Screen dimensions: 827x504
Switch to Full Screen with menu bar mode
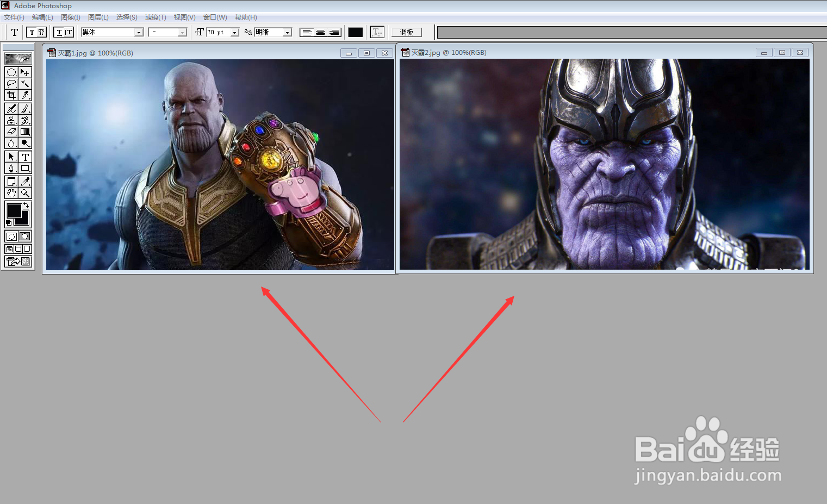[18, 249]
